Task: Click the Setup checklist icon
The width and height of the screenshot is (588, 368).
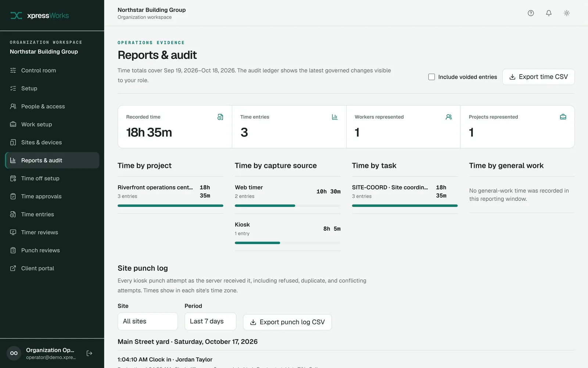Action: 13,88
